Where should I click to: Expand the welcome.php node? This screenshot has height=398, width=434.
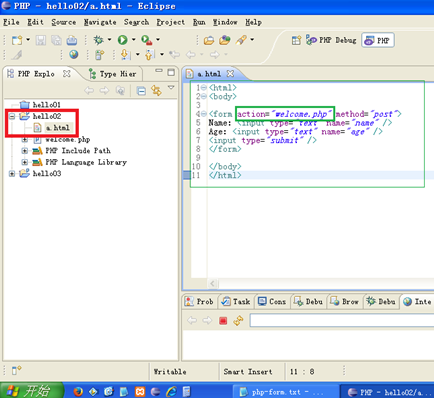(25, 140)
